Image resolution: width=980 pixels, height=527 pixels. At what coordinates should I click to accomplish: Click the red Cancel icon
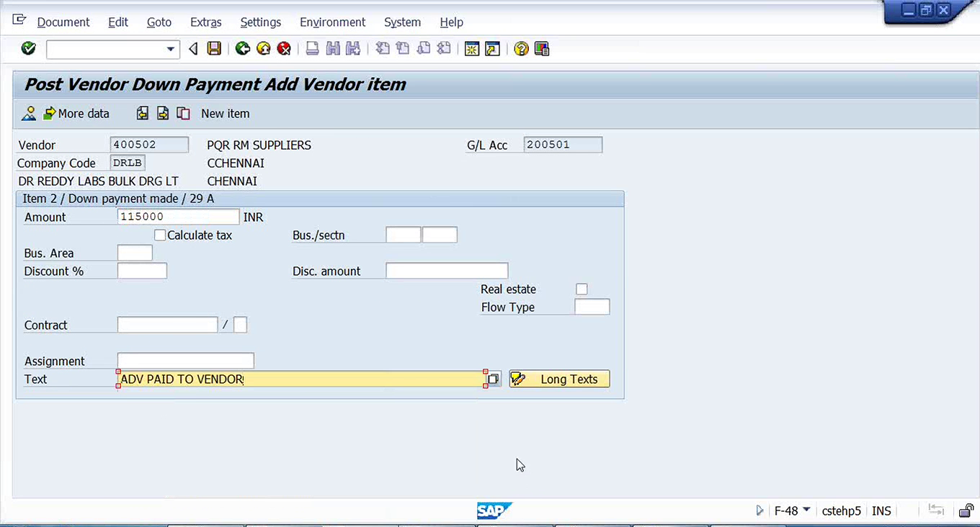[284, 49]
